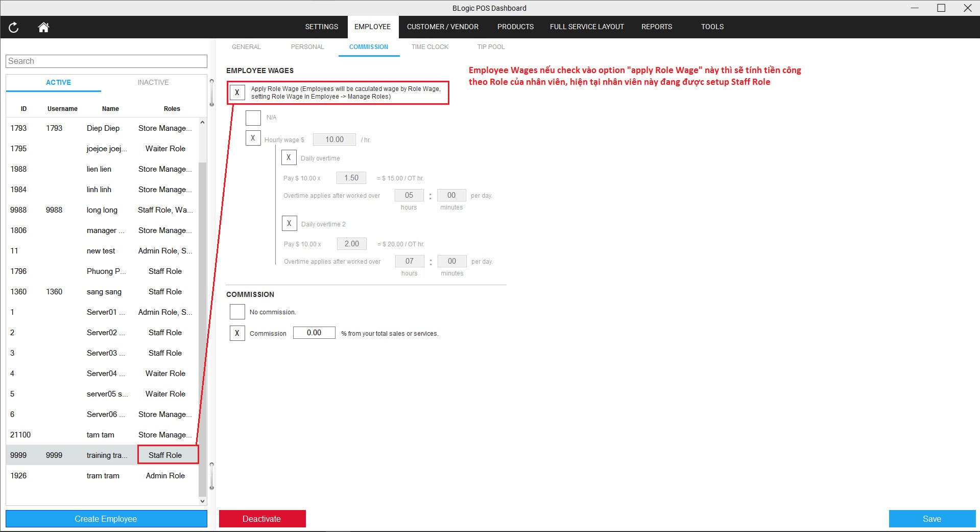Switch to the TIME CLOCK tab

429,47
